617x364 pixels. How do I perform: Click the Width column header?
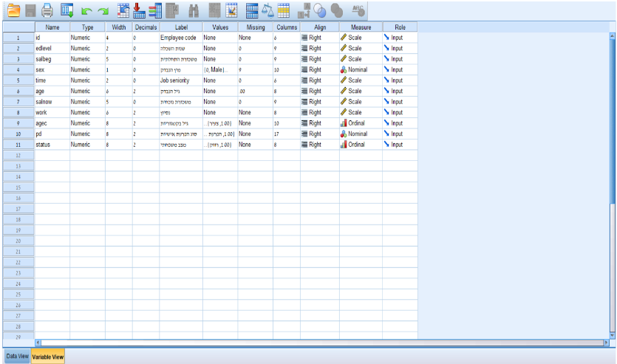click(x=118, y=27)
